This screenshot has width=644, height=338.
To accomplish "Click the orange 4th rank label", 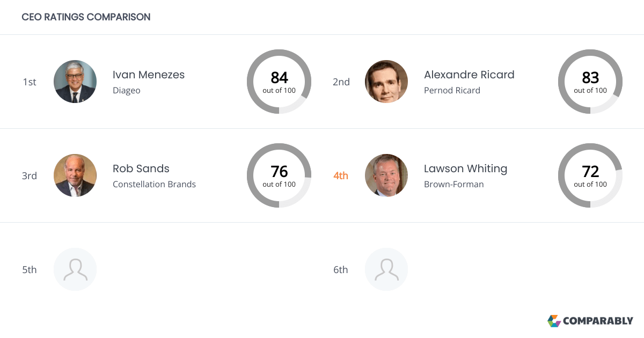I will 341,175.
